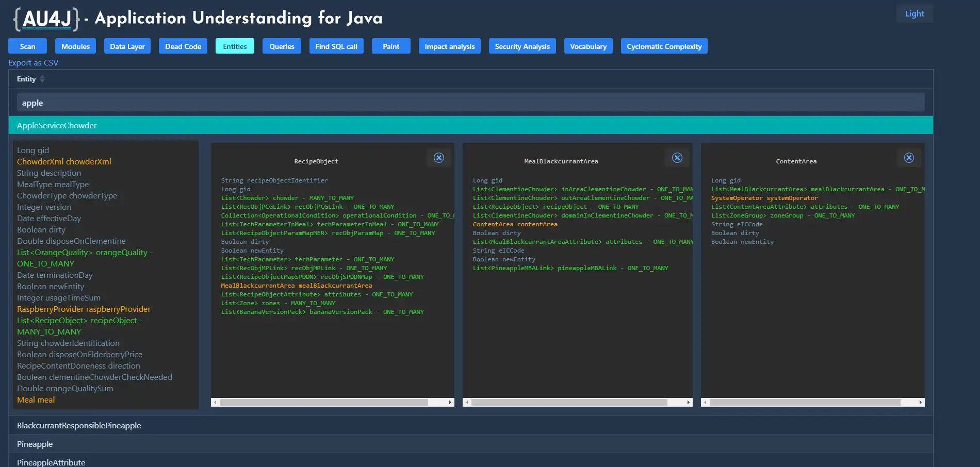Click the Entity column sort arrows
Viewport: 980px width, 467px height.
coord(42,79)
